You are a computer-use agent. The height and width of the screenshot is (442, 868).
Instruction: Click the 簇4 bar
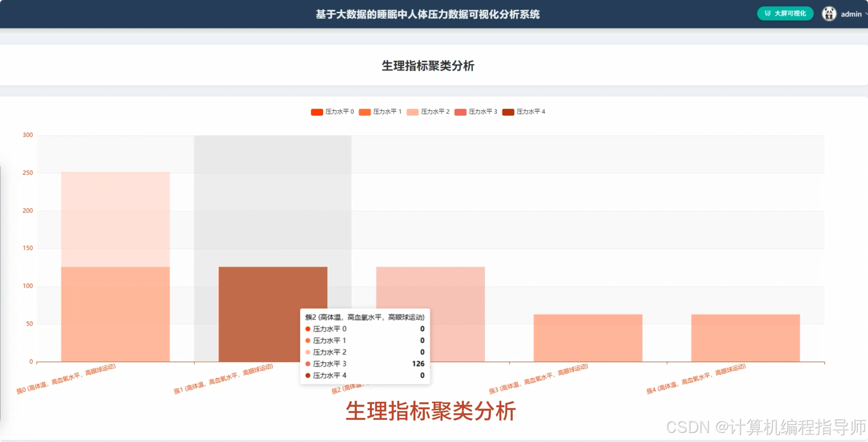[x=745, y=338]
